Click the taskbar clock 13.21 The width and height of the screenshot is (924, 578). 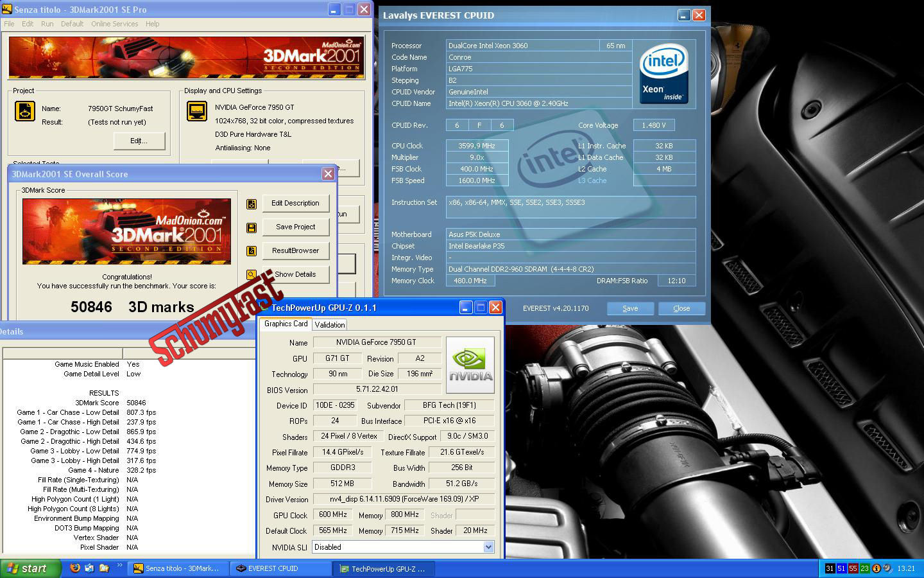tap(906, 568)
